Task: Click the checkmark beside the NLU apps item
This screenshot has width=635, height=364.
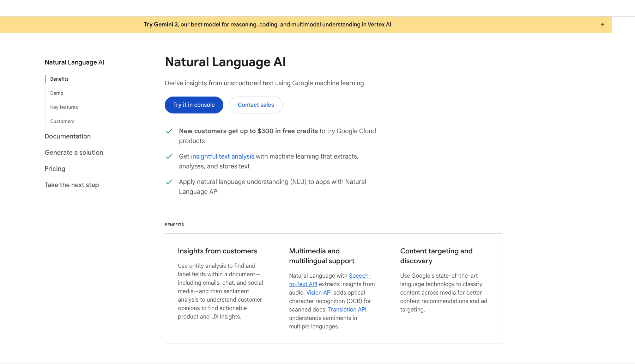Action: pos(169,182)
